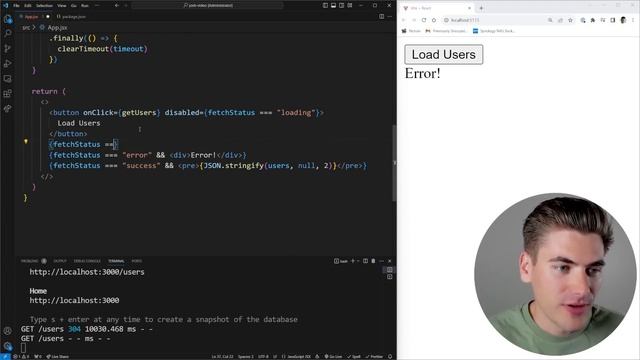Switch to the Output panel tab
The height and width of the screenshot is (360, 640).
60,261
